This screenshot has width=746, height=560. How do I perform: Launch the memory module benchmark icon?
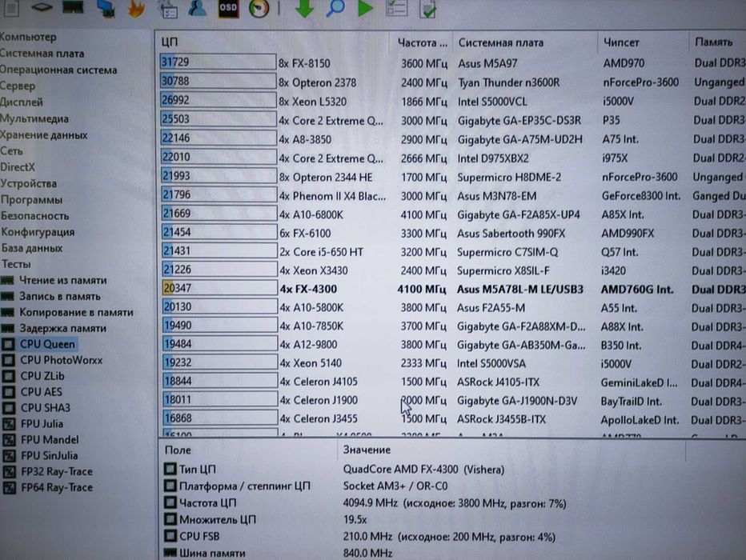(x=73, y=6)
